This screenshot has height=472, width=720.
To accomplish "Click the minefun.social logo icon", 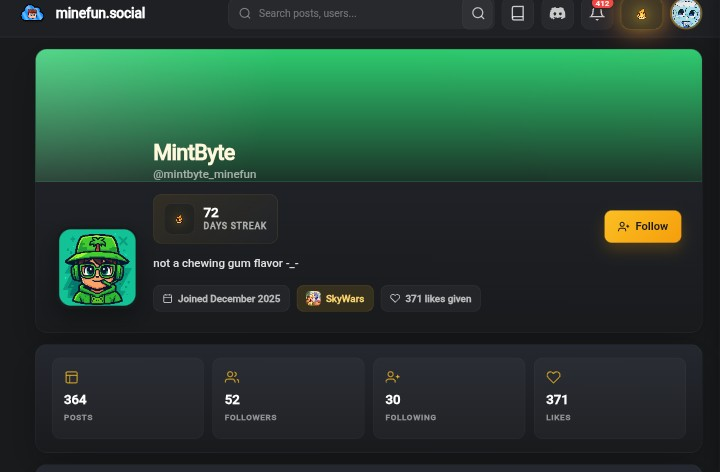I will [32, 13].
